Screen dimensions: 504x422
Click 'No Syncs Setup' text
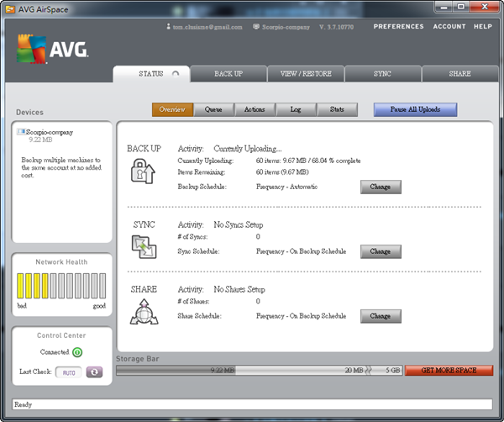click(x=239, y=224)
